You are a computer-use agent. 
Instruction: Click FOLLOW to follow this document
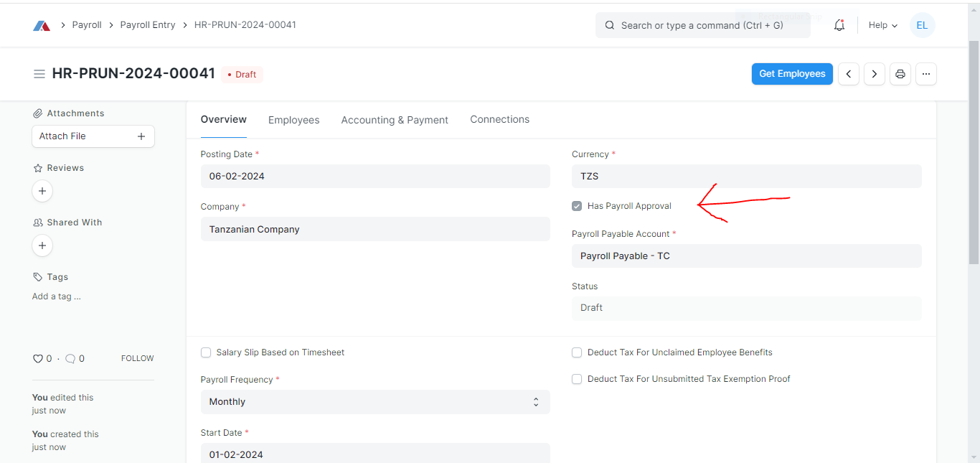tap(137, 358)
